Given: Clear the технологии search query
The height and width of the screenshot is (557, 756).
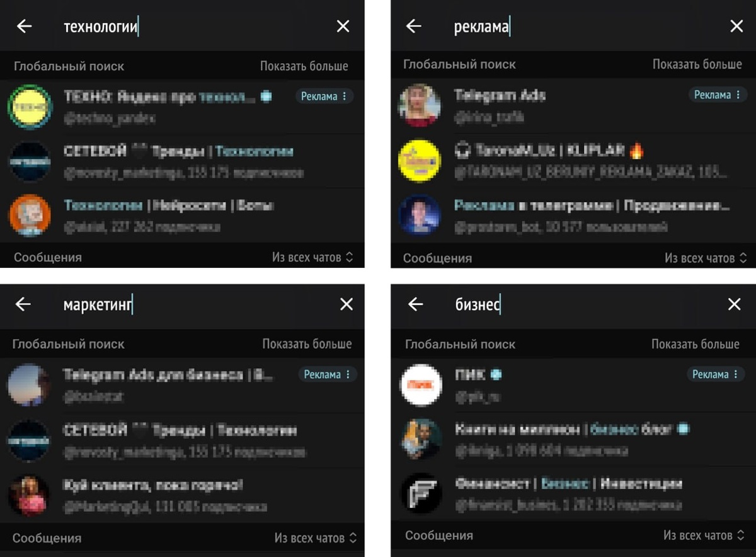Looking at the screenshot, I should point(343,26).
